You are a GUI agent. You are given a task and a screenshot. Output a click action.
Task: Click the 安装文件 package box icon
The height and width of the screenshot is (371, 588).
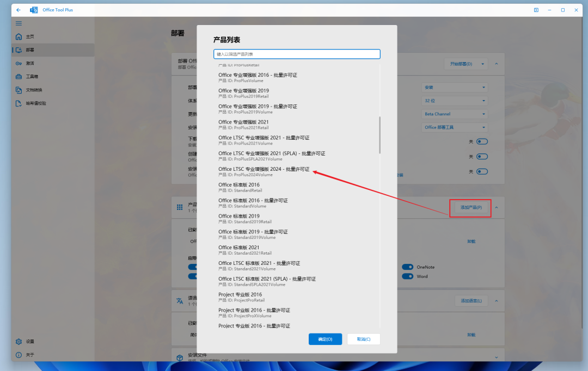[x=180, y=358]
